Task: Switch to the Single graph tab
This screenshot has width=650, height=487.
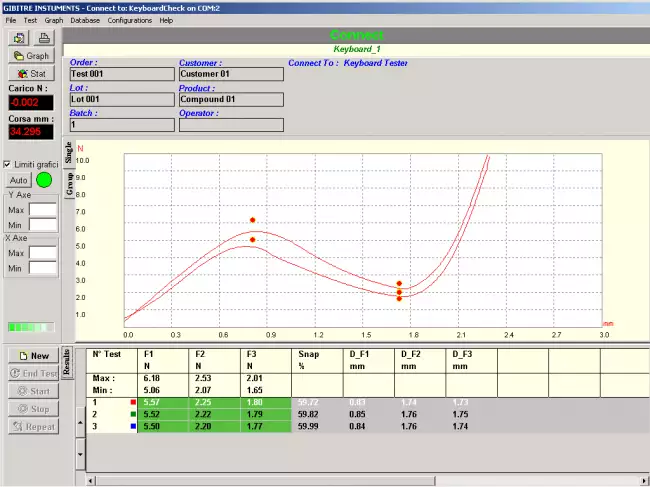Action: (69, 153)
